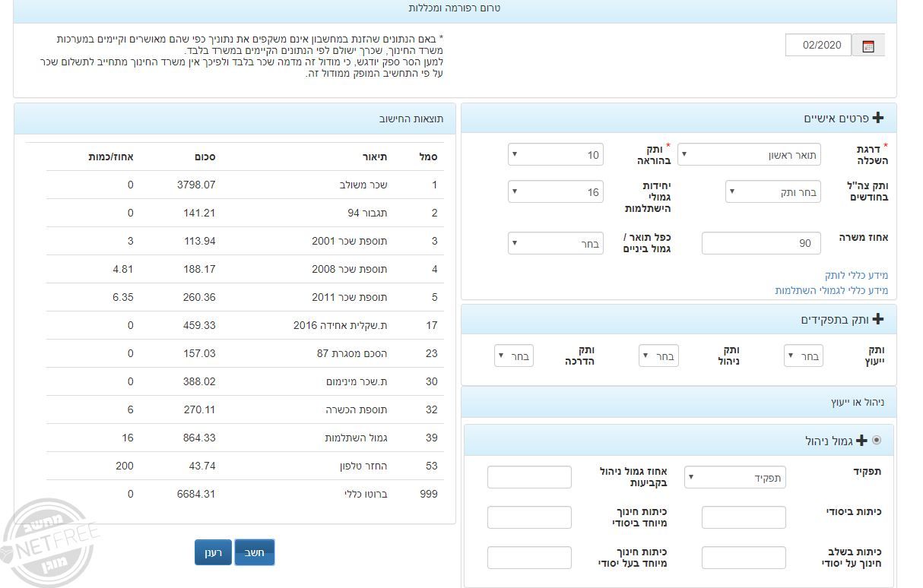Screen dimensions: 923x588
Task: Click the ת.שקלית אחידה 2016 description
Action: [341, 325]
